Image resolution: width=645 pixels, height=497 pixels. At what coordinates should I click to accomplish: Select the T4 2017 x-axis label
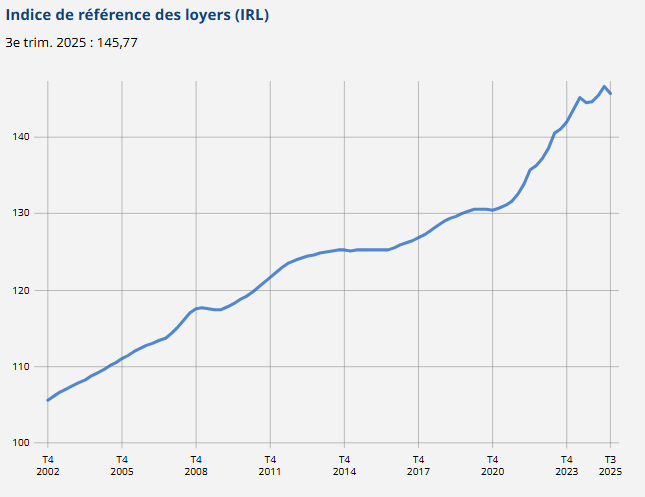(418, 465)
